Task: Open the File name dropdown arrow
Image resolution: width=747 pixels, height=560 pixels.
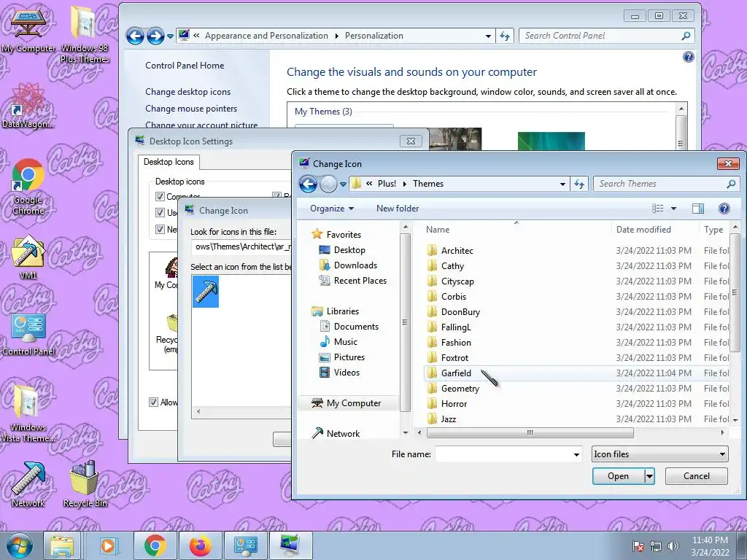Action: point(576,454)
